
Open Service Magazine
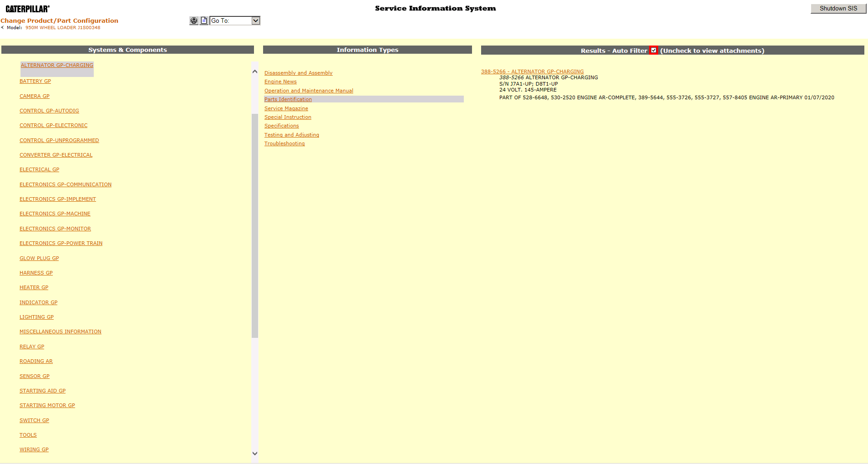(286, 108)
